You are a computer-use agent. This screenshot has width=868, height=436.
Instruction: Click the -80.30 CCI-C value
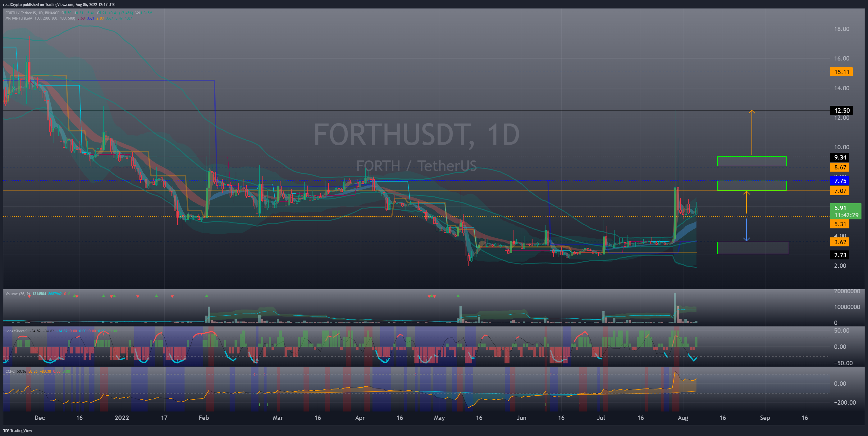pyautogui.click(x=45, y=371)
